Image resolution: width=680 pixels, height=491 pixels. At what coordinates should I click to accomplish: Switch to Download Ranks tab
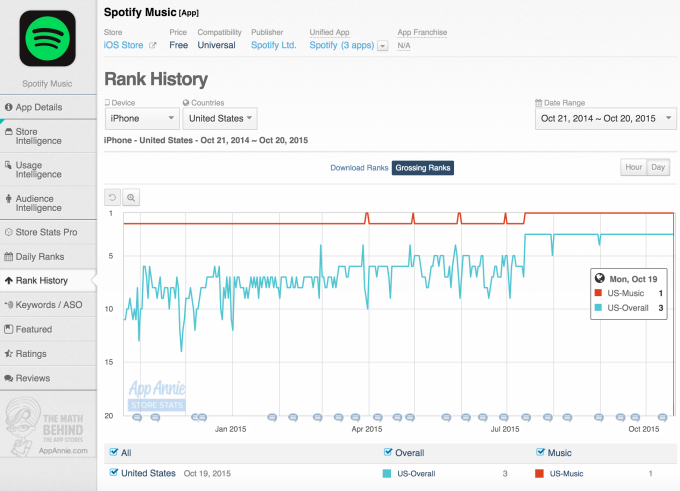[359, 168]
